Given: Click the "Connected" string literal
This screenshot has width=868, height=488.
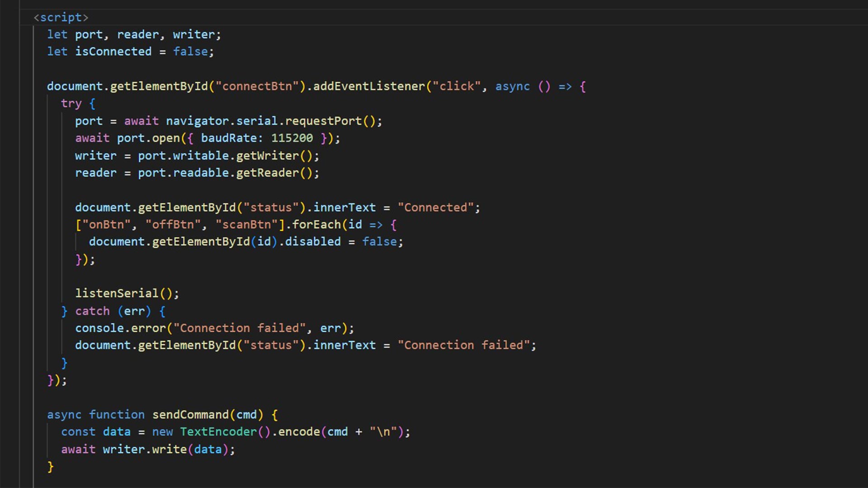Looking at the screenshot, I should point(435,207).
